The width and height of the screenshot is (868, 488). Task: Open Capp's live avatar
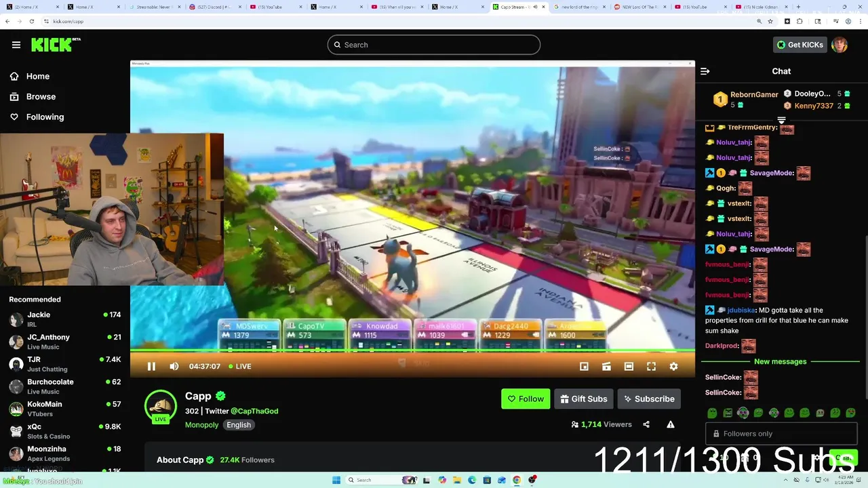(161, 406)
